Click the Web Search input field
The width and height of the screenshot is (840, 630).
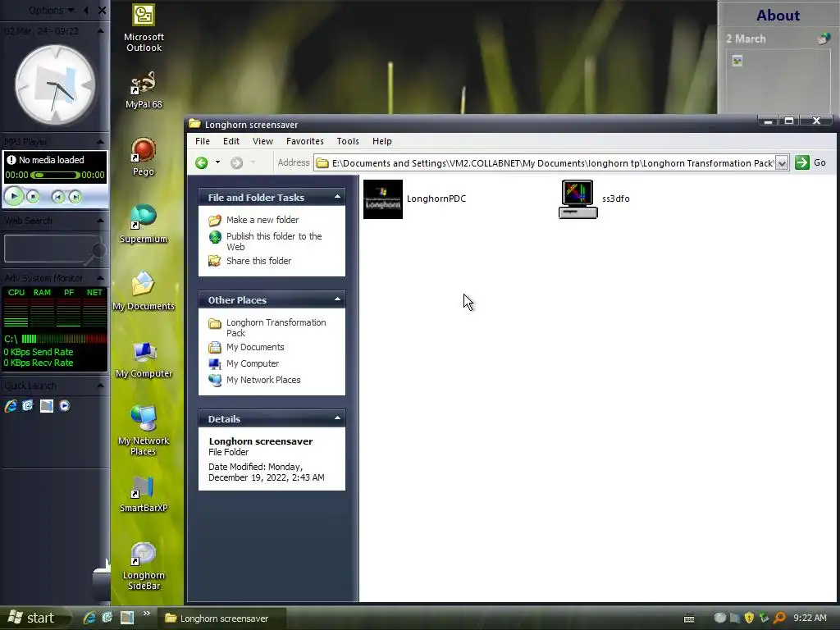click(47, 249)
